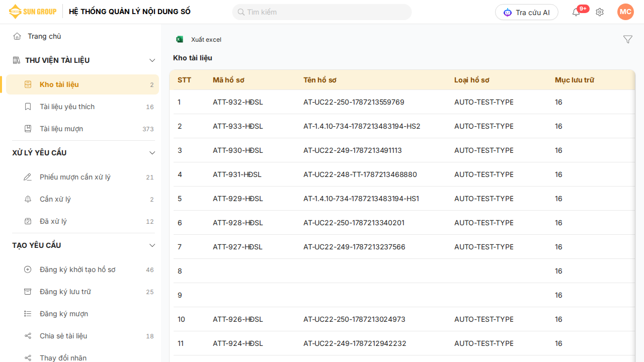Select record code ATT-924-HĐSL
The width and height of the screenshot is (644, 362).
[x=238, y=343]
